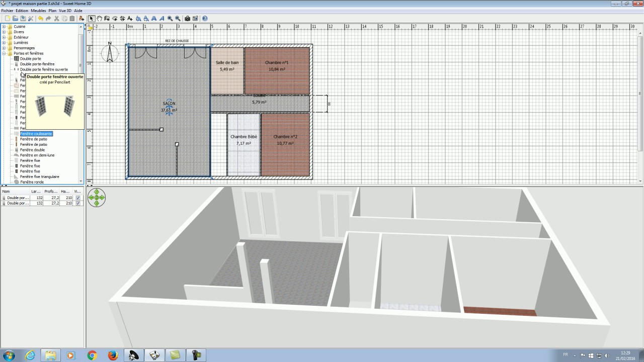Open the Vue 3D menu
Image resolution: width=644 pixels, height=362 pixels.
[65, 11]
